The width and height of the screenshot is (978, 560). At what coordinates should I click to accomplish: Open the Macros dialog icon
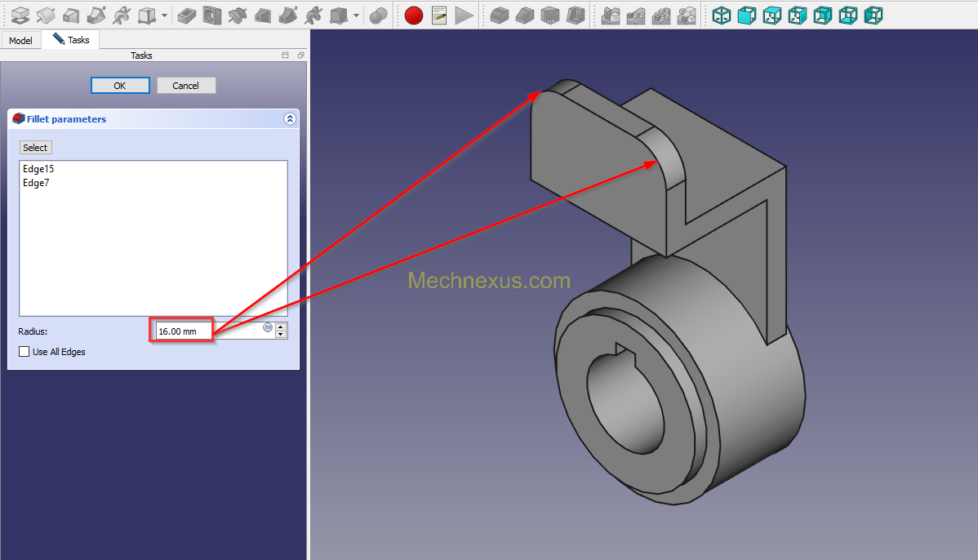coord(439,16)
